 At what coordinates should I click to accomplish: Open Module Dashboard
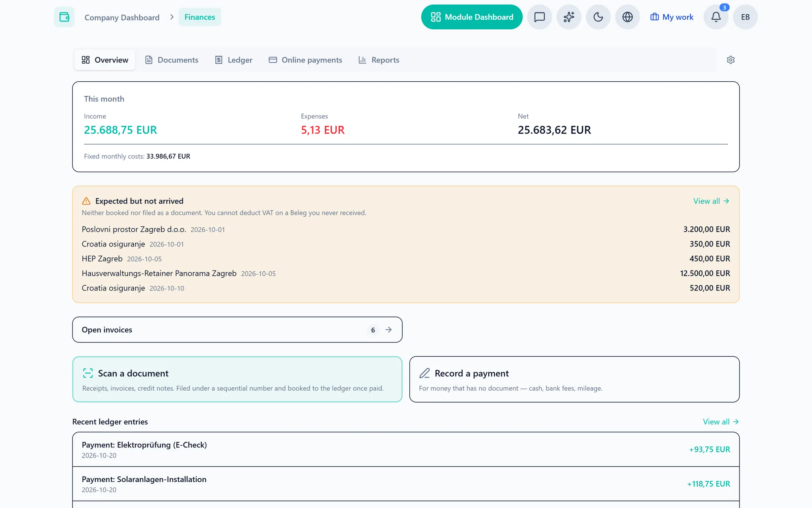point(472,17)
